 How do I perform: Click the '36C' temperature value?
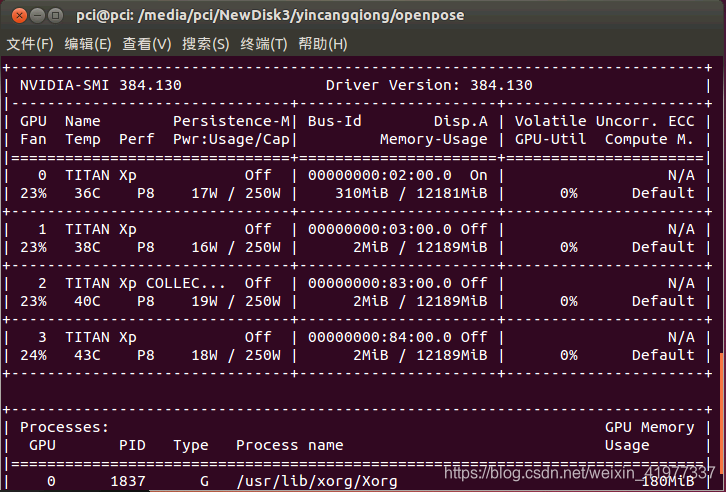pyautogui.click(x=87, y=193)
